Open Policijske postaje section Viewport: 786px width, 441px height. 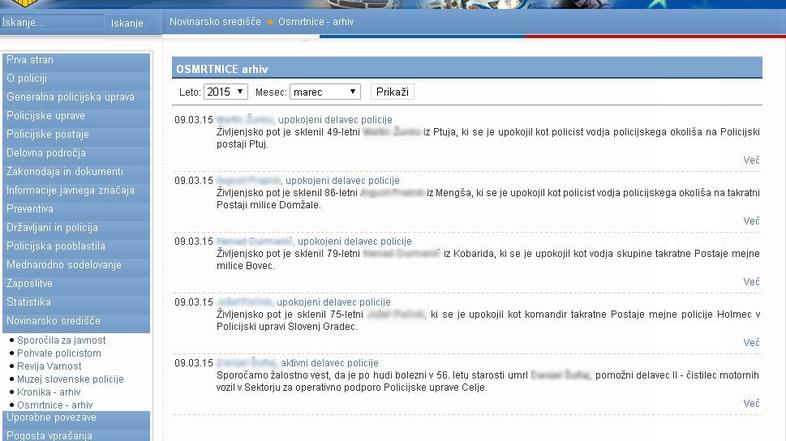click(x=47, y=135)
